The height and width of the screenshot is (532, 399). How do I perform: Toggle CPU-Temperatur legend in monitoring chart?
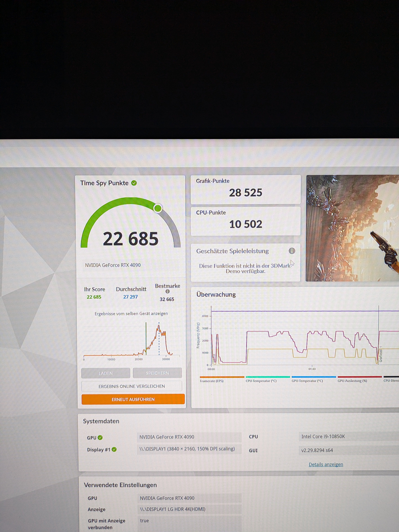[x=261, y=381]
